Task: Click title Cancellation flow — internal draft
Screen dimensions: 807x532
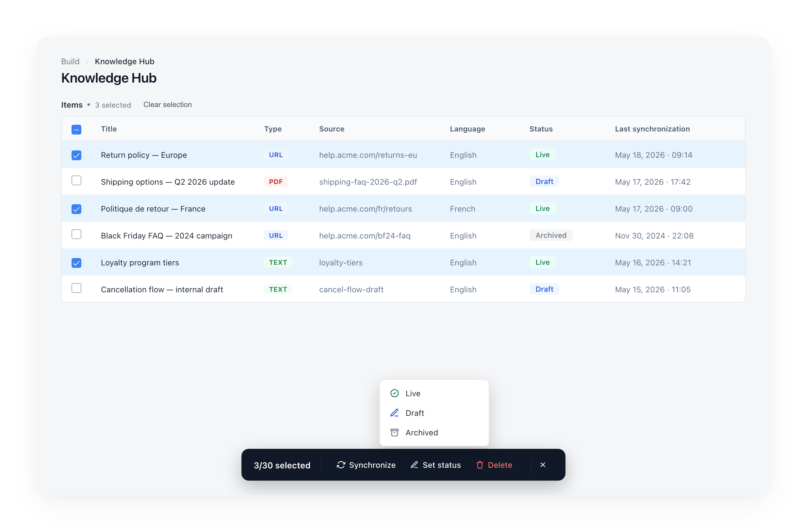Action: 162,290
